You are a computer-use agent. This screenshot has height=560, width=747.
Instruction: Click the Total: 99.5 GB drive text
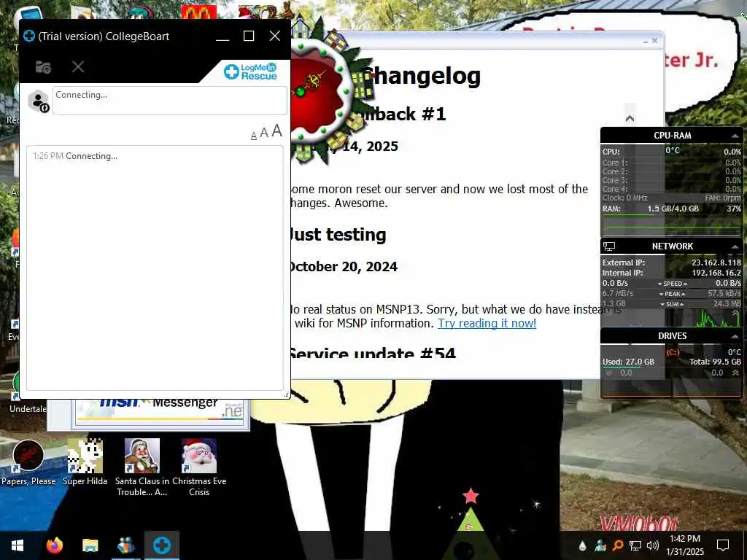click(x=715, y=362)
